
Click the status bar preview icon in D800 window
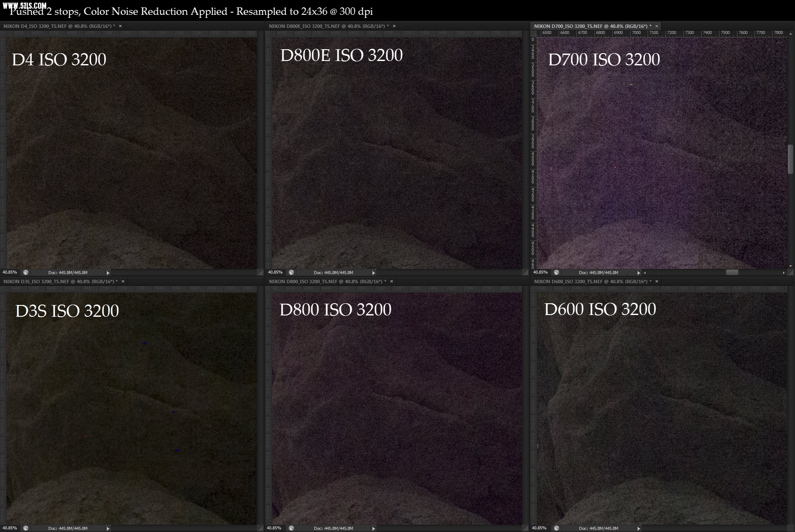[x=291, y=528]
